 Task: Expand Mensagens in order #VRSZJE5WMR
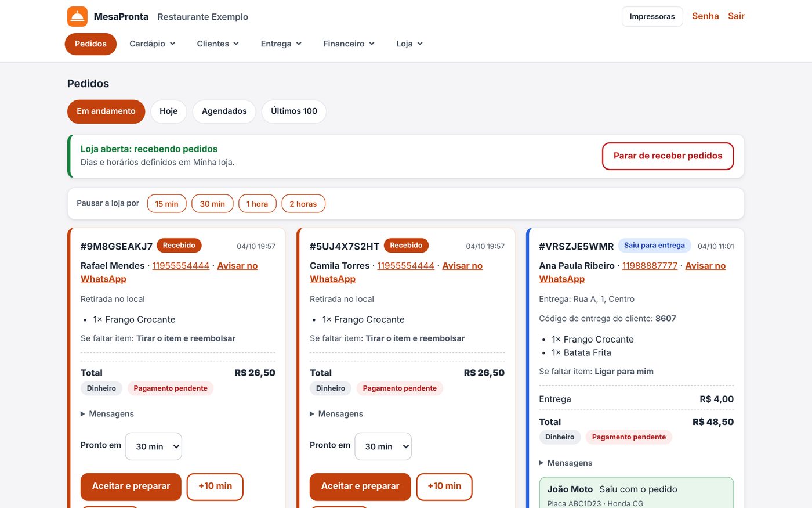[x=565, y=463]
